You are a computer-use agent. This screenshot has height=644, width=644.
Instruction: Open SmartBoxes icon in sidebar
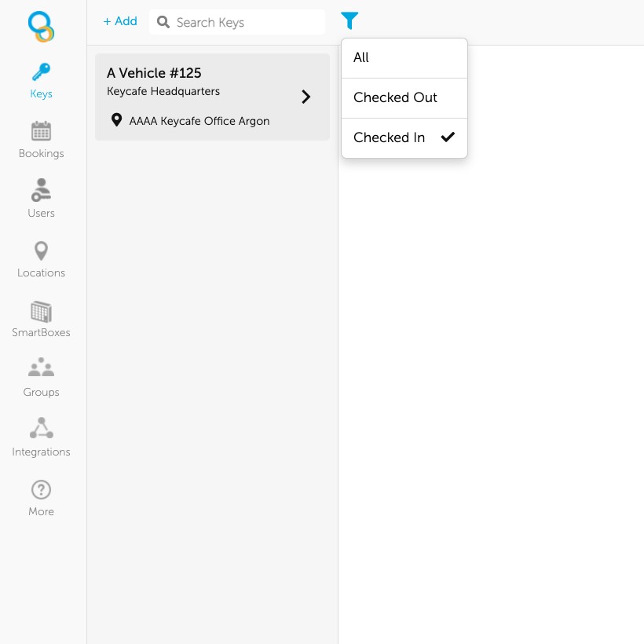[x=41, y=311]
